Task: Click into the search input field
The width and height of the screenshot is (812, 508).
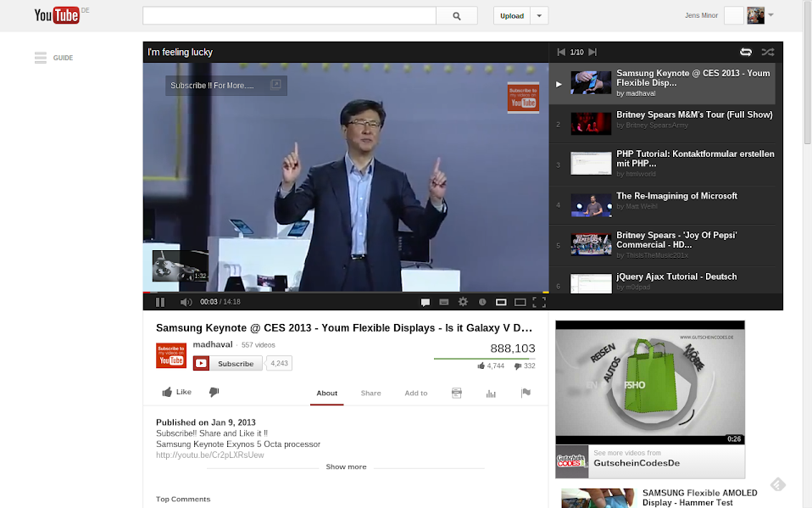Action: (290, 16)
